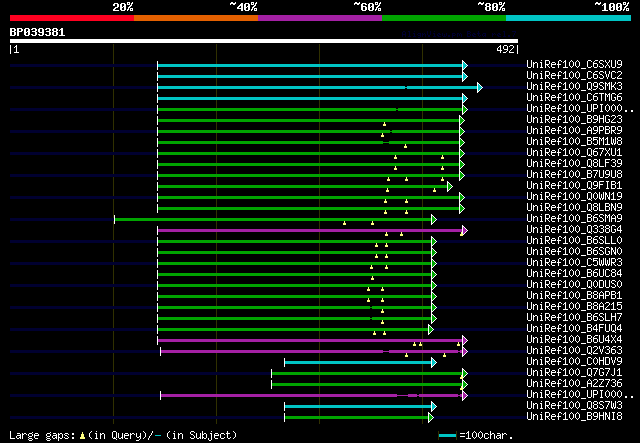The image size is (640, 443).
Task: Click the yellow query-gap marker in the legend
Action: (x=82, y=436)
